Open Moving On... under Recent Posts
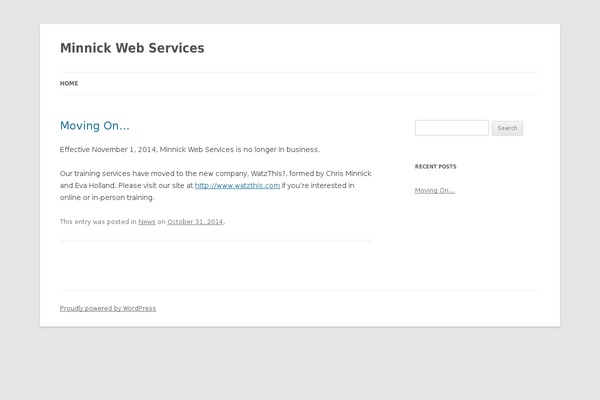This screenshot has width=600, height=400. (x=435, y=190)
